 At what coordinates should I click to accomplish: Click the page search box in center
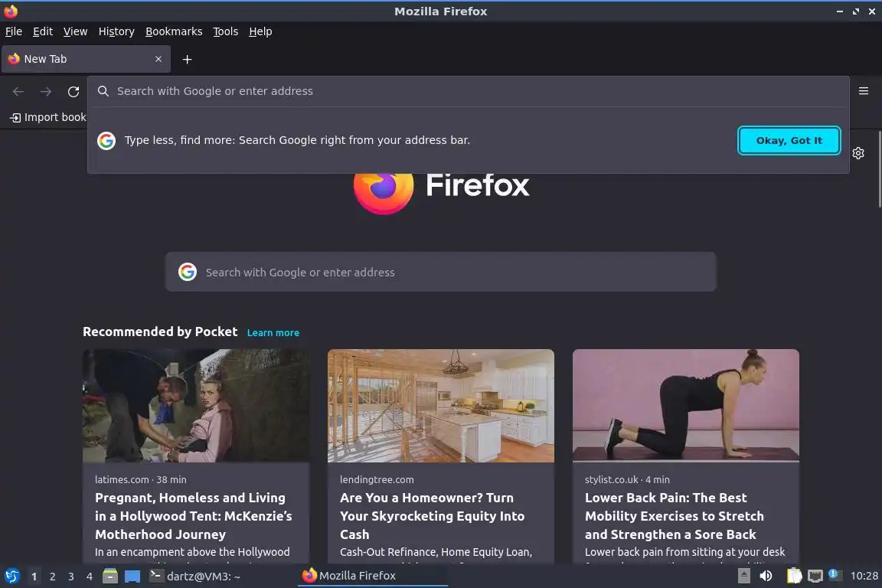pyautogui.click(x=440, y=273)
